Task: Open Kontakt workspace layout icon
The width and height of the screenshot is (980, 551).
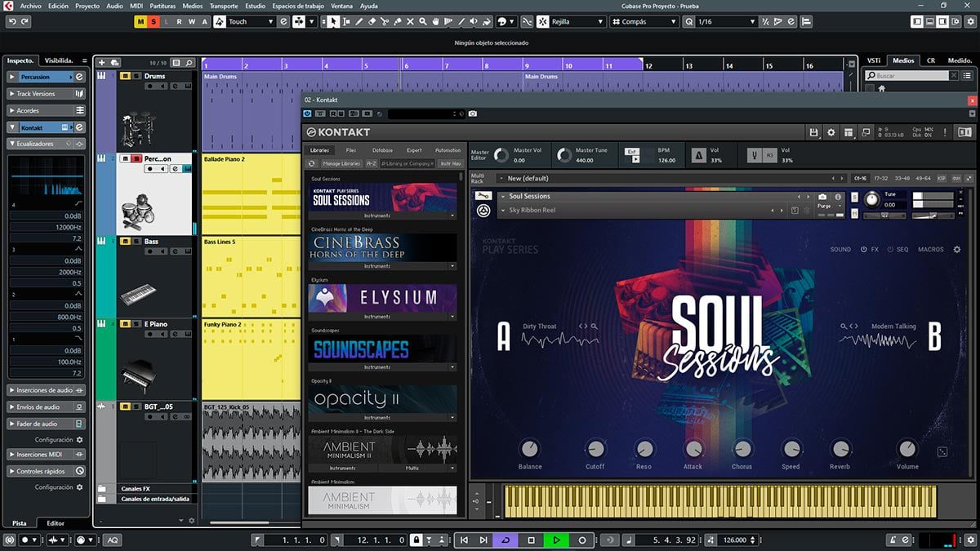Action: 849,132
